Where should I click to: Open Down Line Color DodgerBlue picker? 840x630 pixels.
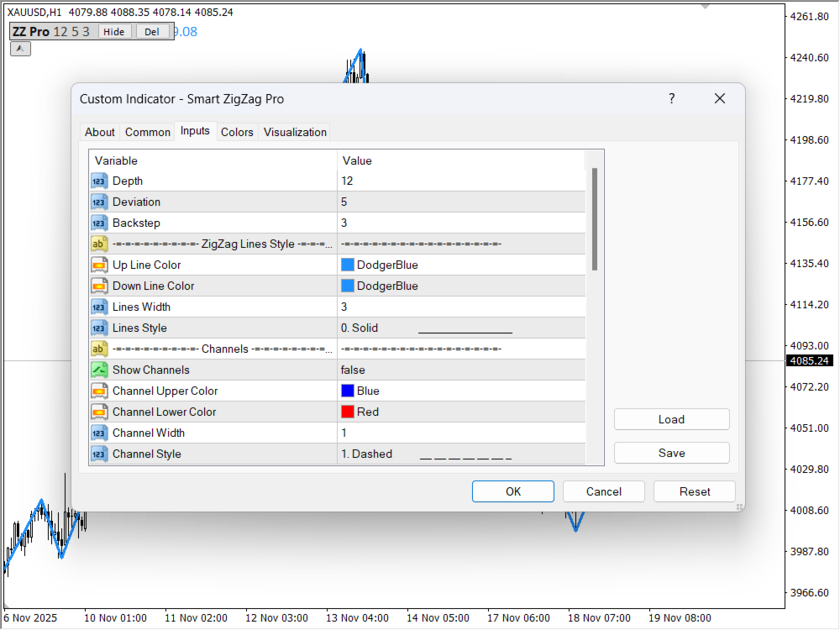461,286
